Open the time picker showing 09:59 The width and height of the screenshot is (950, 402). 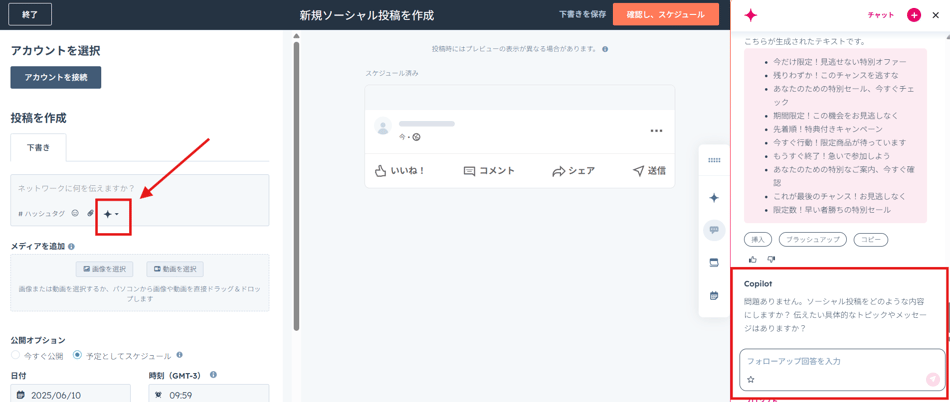[x=208, y=395]
